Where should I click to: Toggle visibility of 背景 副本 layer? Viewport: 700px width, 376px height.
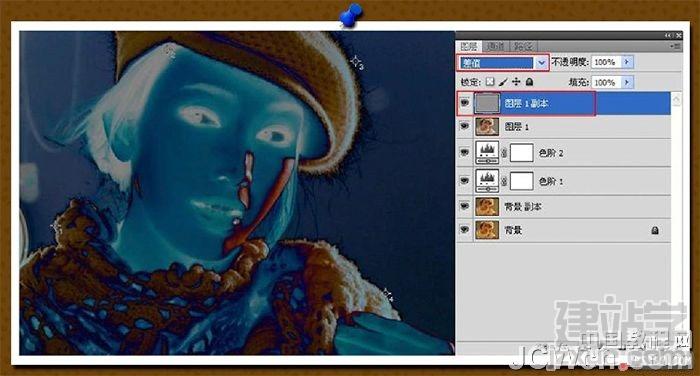(x=465, y=206)
